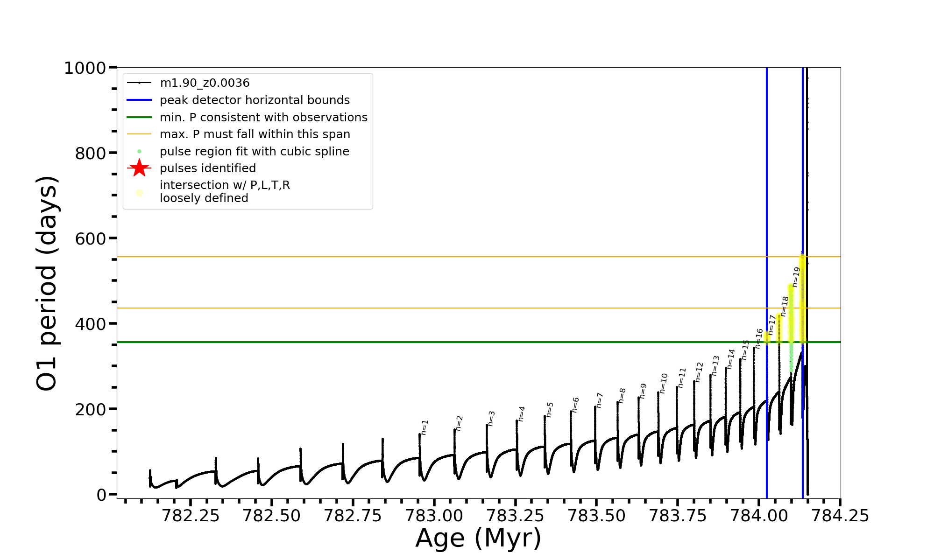Click the green line legend swatch
The width and height of the screenshot is (934, 560).
[x=139, y=117]
